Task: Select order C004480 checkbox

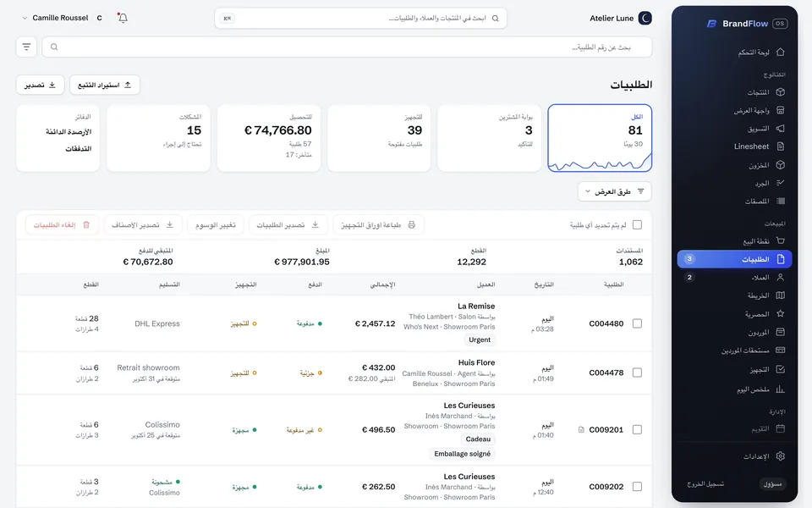Action: click(x=637, y=323)
